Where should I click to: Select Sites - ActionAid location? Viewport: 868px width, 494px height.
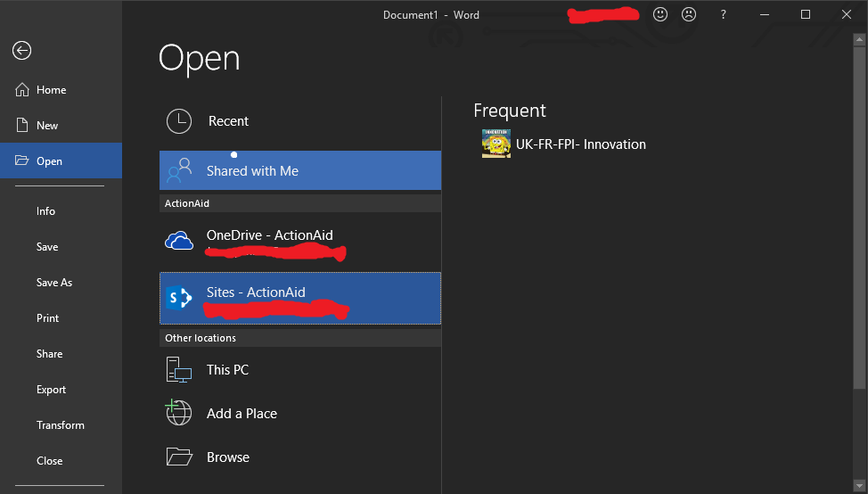[300, 298]
